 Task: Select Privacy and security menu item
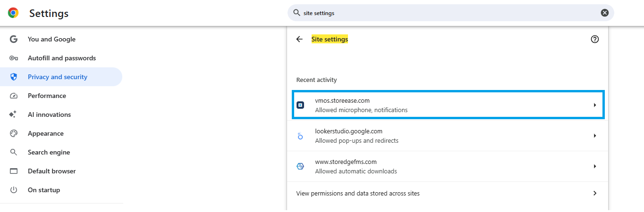tap(61, 77)
